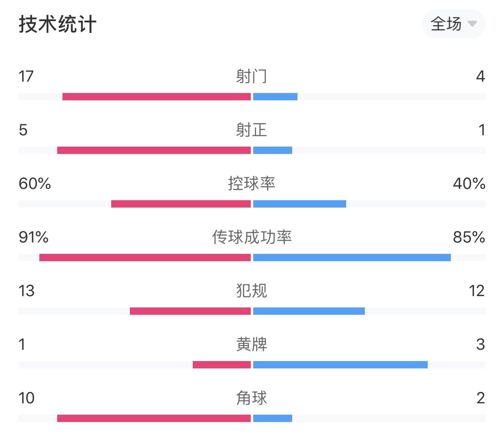Click the red 射门 bar
The image size is (504, 435).
157,97
